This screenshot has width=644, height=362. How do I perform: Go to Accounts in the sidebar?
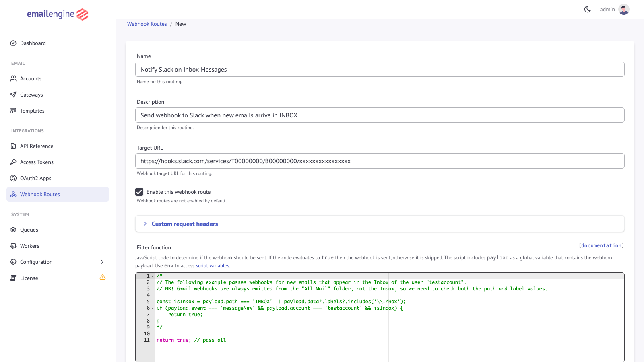pos(58,78)
